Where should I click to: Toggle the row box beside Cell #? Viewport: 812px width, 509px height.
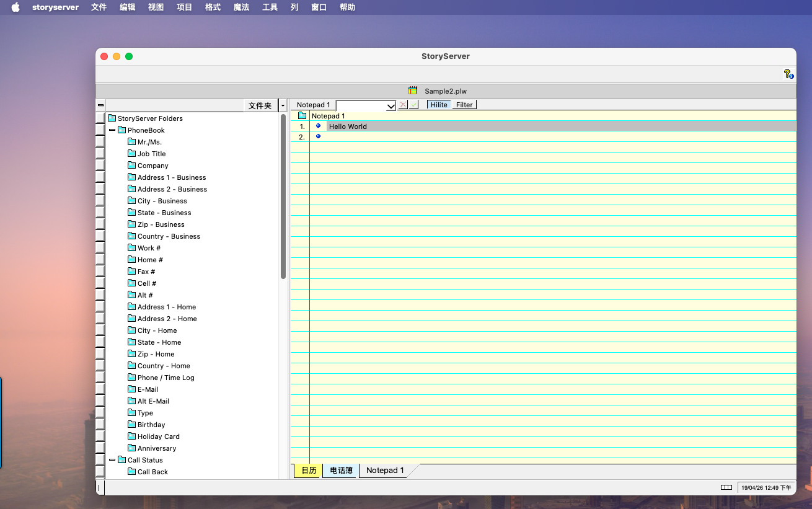click(x=100, y=283)
